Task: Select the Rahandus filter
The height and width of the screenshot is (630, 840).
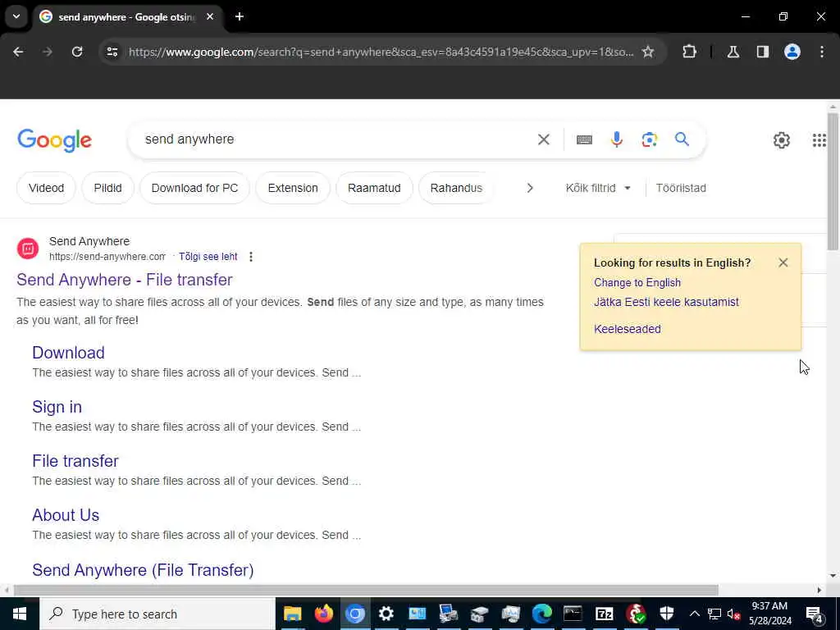Action: tap(456, 188)
